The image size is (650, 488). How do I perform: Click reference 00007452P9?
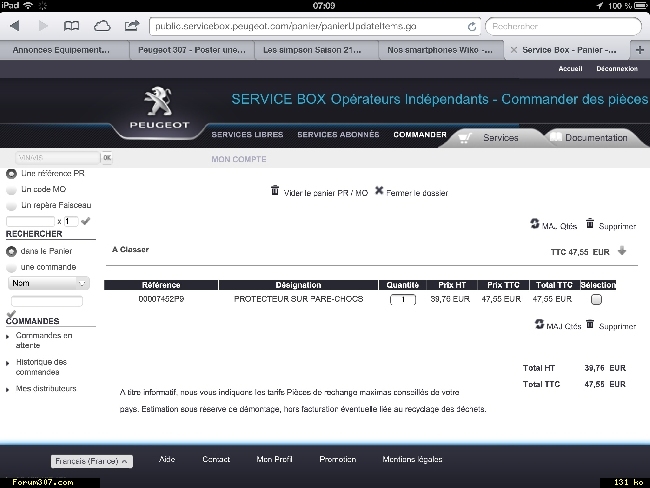coord(161,299)
